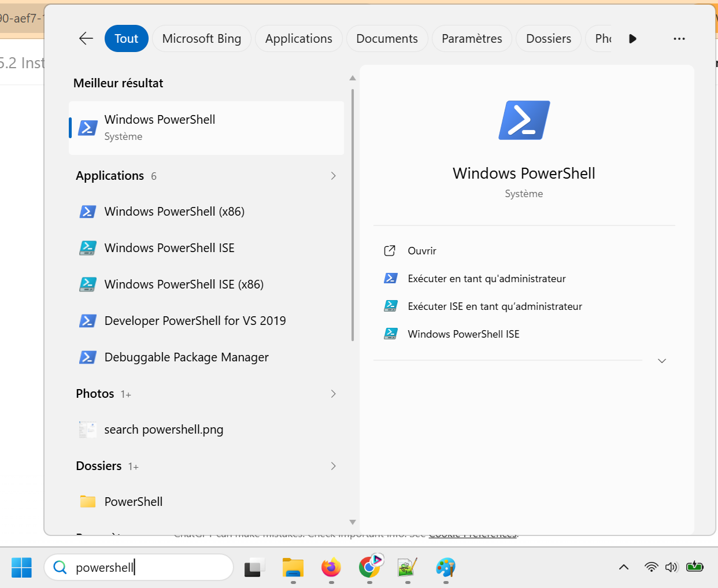This screenshot has width=718, height=588.
Task: Click the Developer PowerShell for VS icon
Action: coord(88,321)
